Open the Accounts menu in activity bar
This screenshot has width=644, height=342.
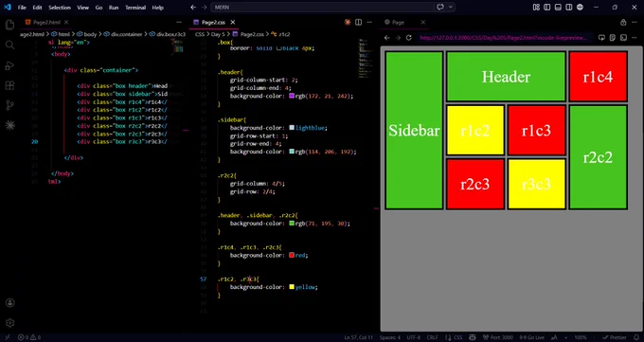(x=9, y=303)
